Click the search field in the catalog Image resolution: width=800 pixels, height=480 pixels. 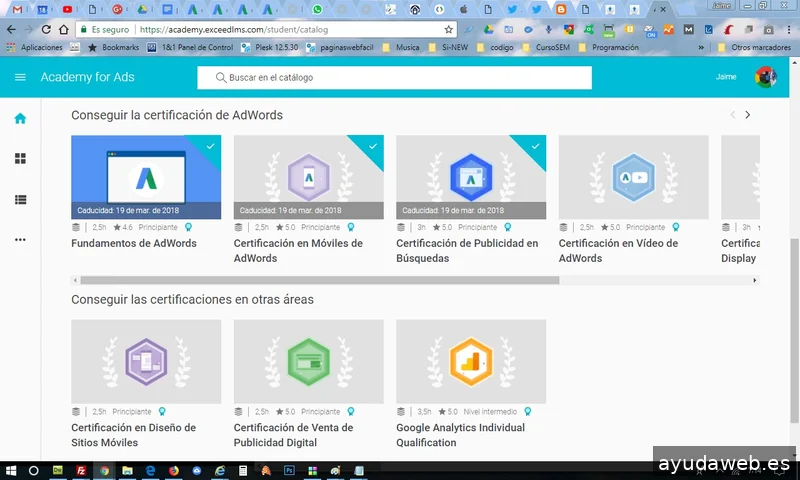coord(394,78)
